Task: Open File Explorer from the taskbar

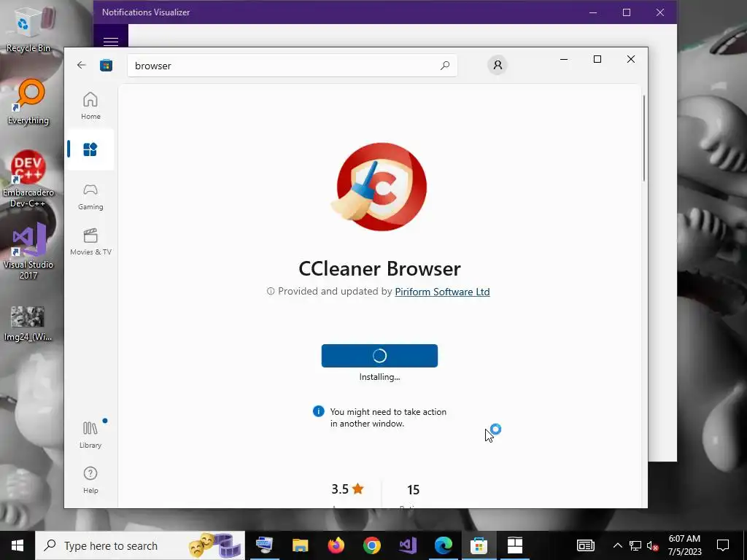Action: [300, 545]
